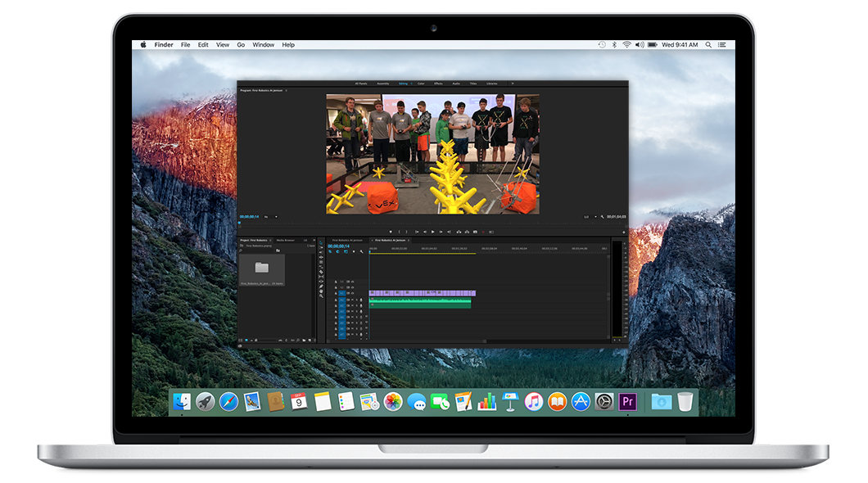
Task: Click the Add Marker button in transport
Action: pos(390,232)
